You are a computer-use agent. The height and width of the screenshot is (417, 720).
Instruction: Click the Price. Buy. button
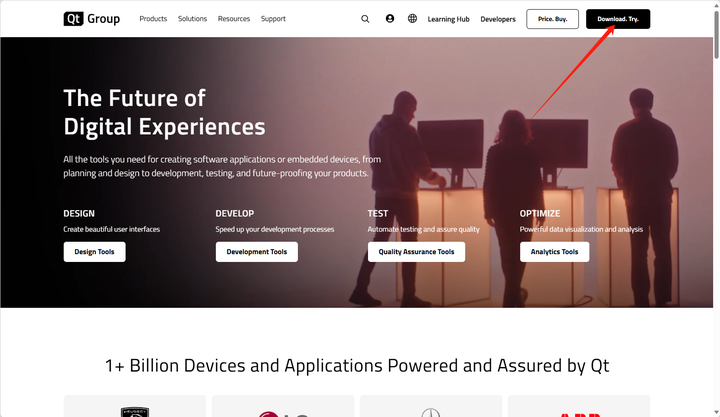553,19
